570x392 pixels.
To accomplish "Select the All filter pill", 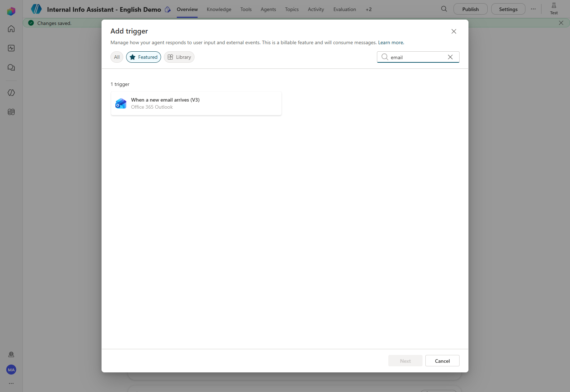I will point(117,57).
